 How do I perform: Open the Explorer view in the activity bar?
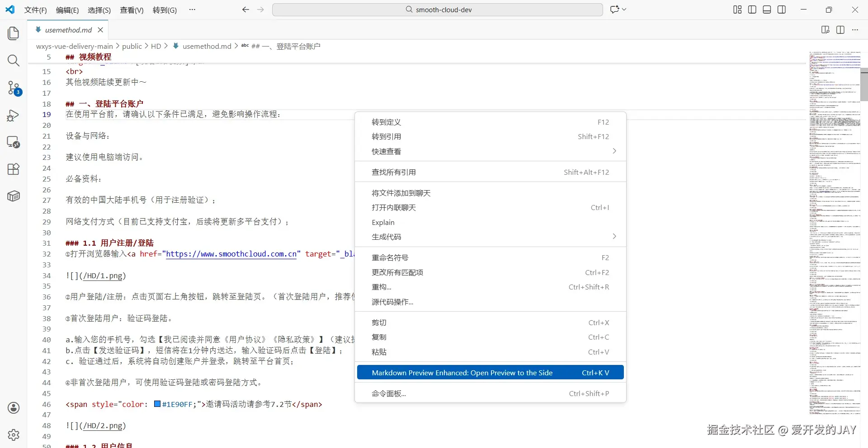tap(14, 33)
